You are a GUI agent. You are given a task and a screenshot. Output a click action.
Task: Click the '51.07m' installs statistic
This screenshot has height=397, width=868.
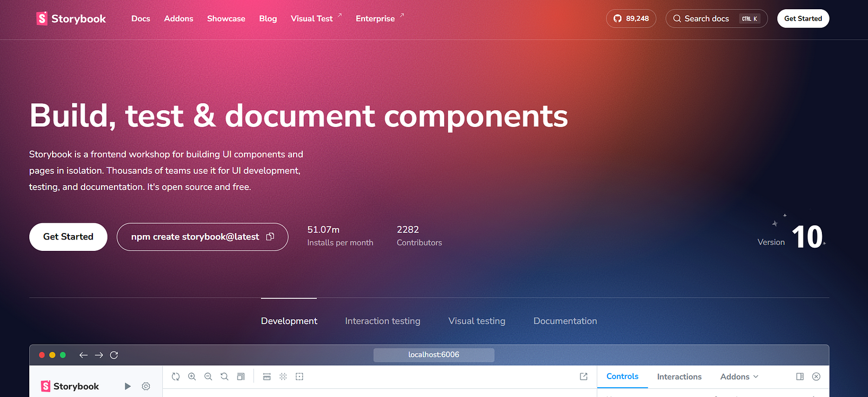323,230
